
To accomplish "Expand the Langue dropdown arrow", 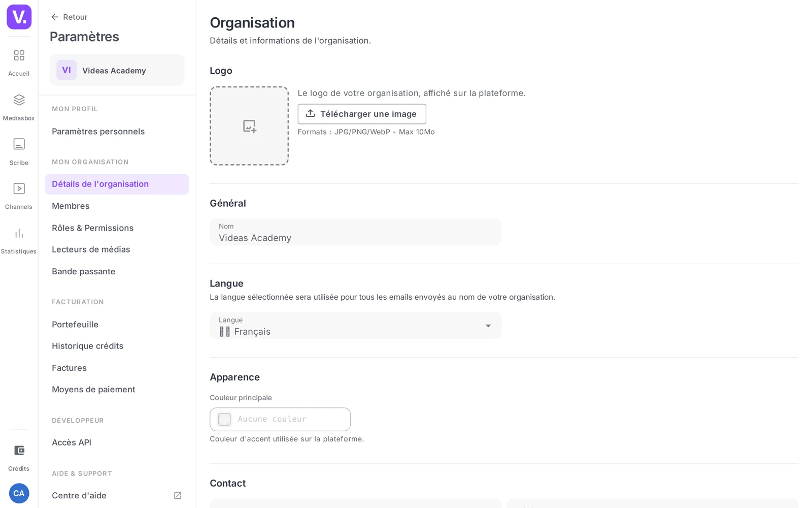I will coord(488,326).
